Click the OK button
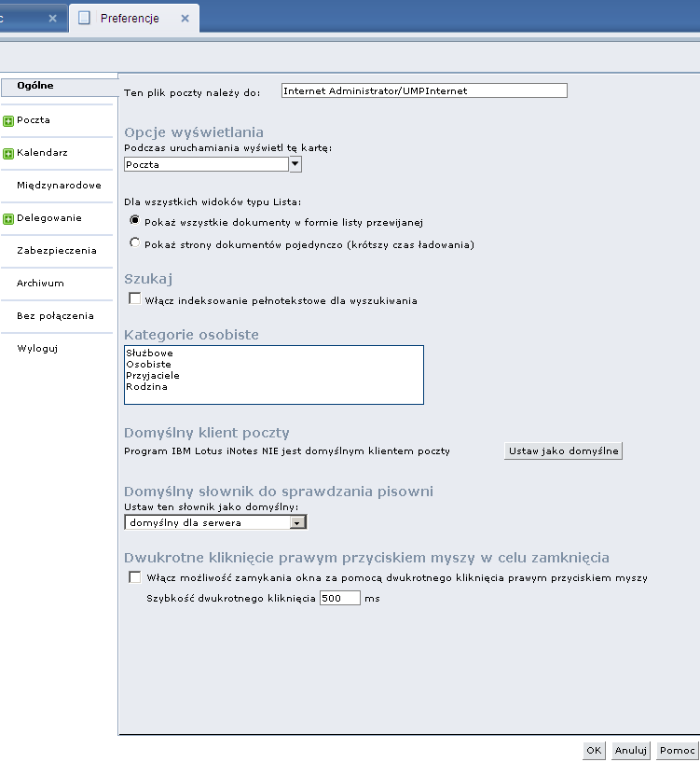 tap(594, 750)
